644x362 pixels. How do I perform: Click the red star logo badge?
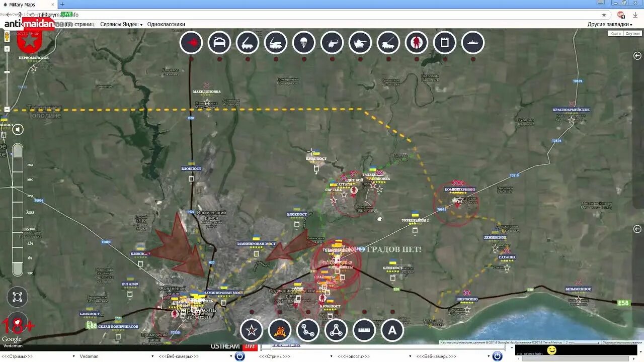pyautogui.click(x=29, y=41)
